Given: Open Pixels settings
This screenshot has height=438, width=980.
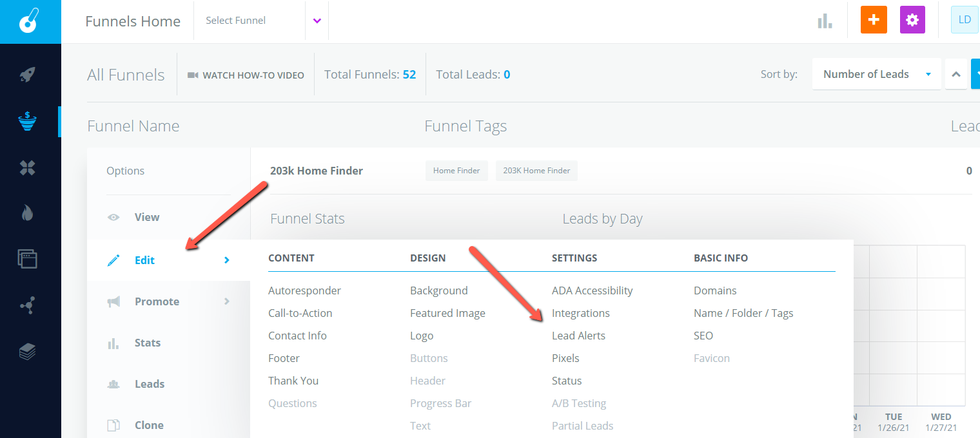Looking at the screenshot, I should pos(565,358).
